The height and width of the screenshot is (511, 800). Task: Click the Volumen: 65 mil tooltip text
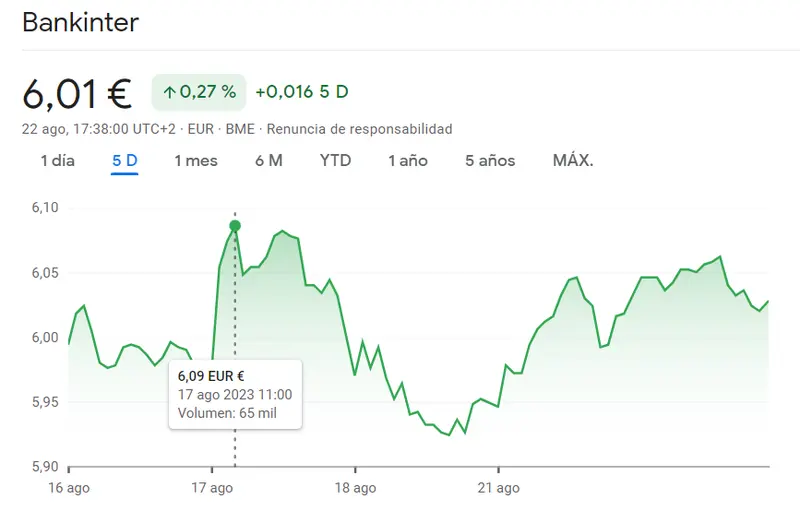pyautogui.click(x=227, y=413)
